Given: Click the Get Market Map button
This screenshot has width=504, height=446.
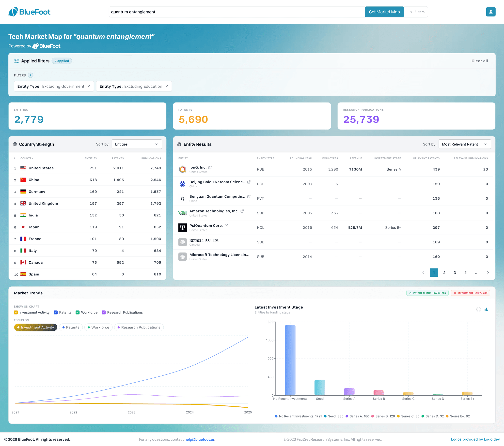Looking at the screenshot, I should coord(384,12).
